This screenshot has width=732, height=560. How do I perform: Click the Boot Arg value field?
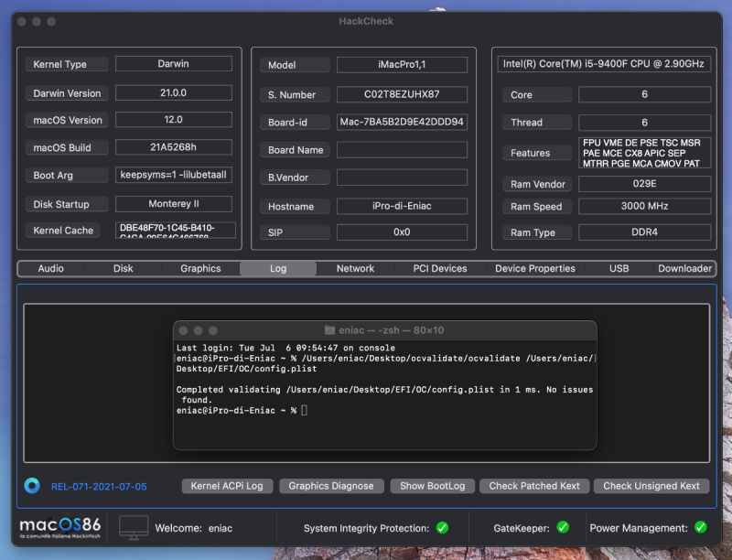point(173,175)
